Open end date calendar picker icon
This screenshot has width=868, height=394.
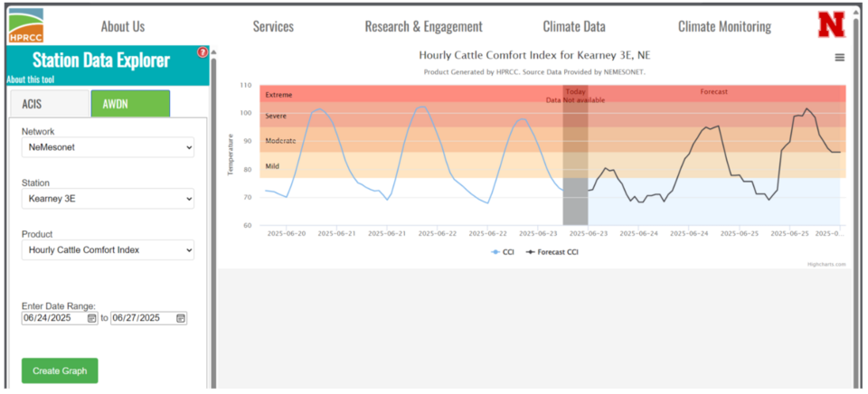coord(180,318)
